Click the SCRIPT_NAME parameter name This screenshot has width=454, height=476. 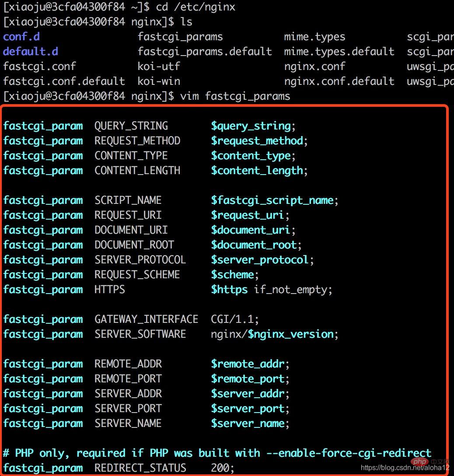[128, 200]
